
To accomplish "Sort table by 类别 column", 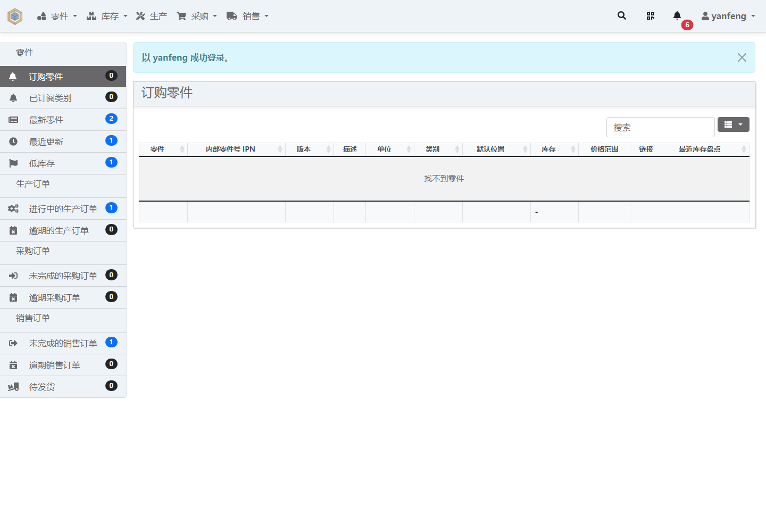I will point(438,149).
